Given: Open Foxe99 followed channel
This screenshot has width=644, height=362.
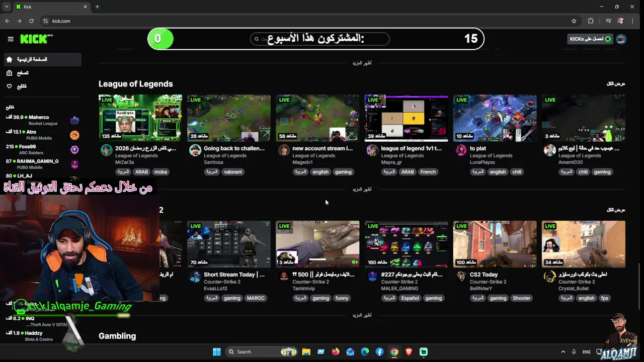Looking at the screenshot, I should (42, 149).
